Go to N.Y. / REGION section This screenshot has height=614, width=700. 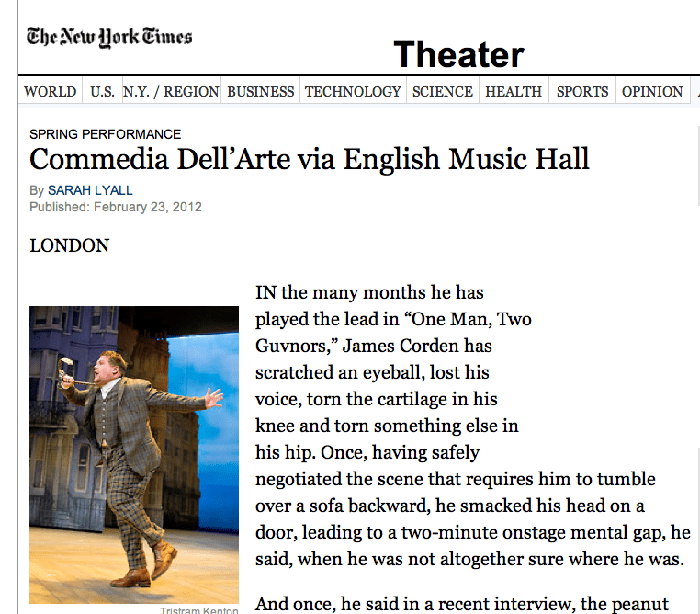click(172, 91)
